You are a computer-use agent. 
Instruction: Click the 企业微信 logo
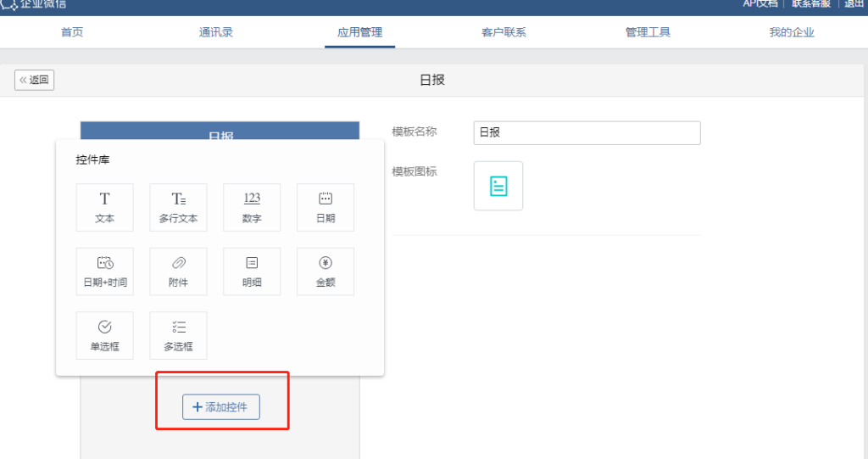pyautogui.click(x=34, y=4)
